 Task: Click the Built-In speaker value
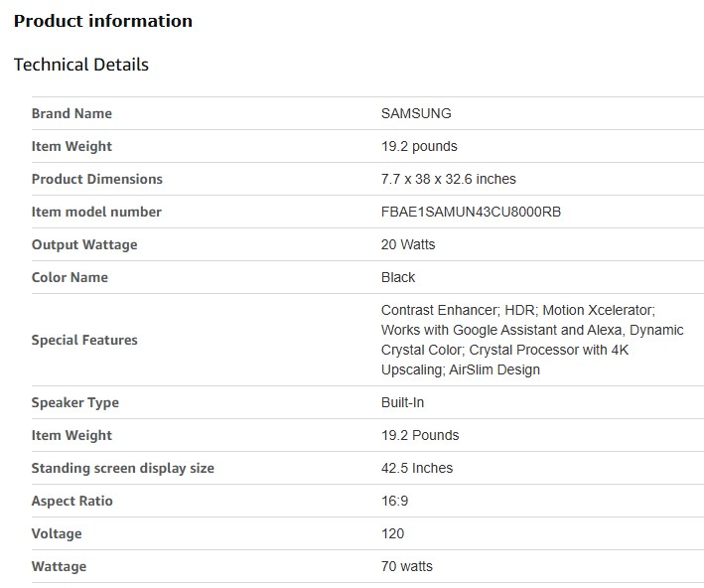[402, 402]
